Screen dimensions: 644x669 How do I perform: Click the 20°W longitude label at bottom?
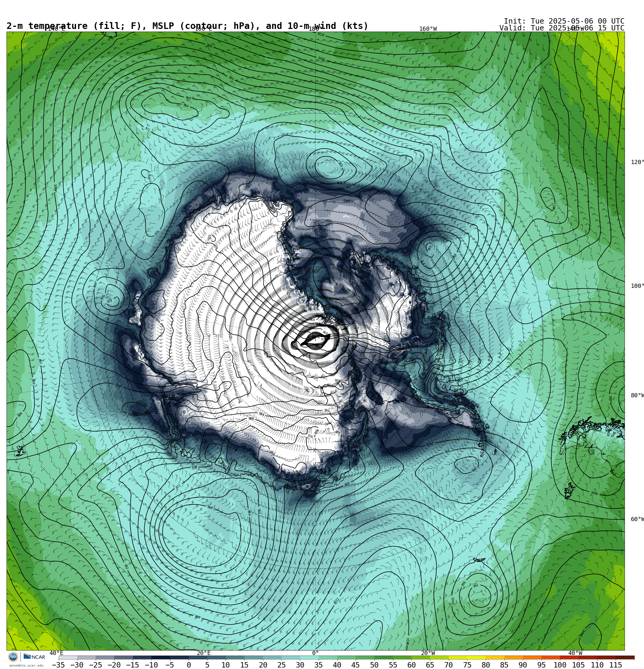[428, 653]
